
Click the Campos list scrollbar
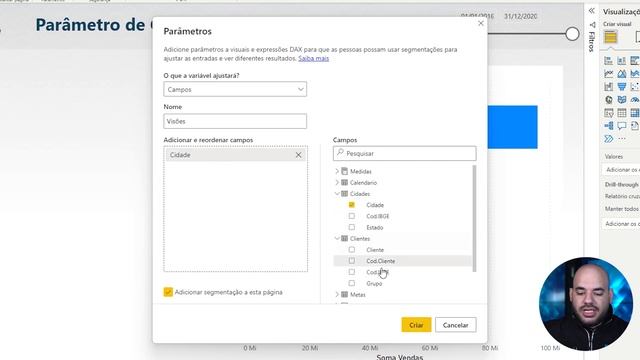point(474,218)
